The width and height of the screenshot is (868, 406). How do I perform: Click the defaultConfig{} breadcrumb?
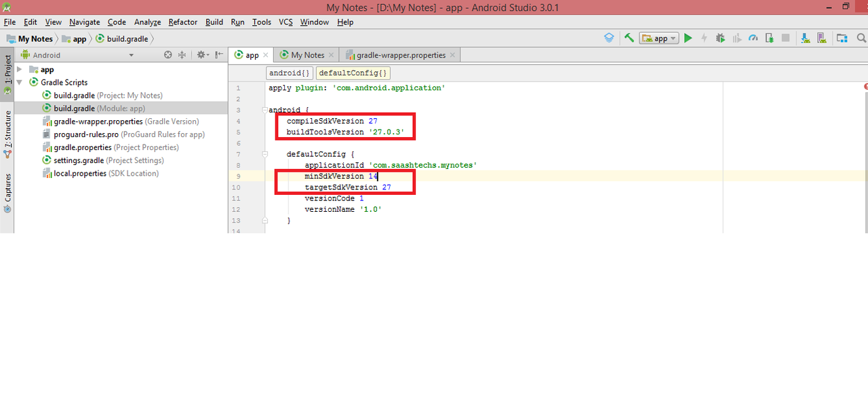(353, 73)
